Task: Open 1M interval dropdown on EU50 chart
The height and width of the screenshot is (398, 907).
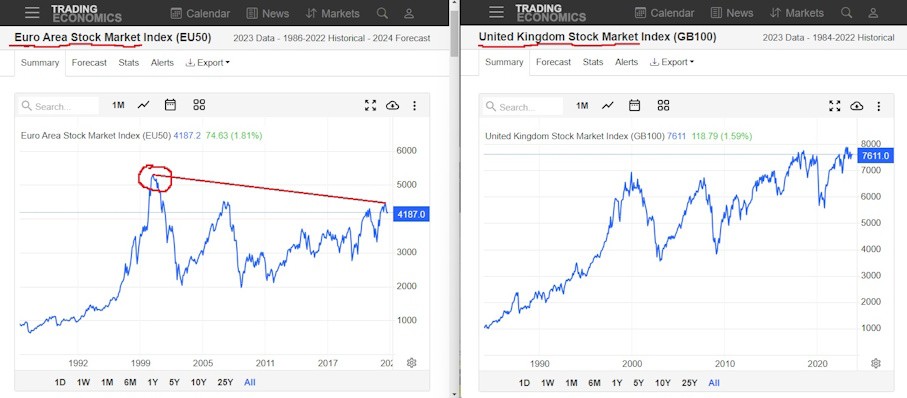Action: [x=118, y=105]
